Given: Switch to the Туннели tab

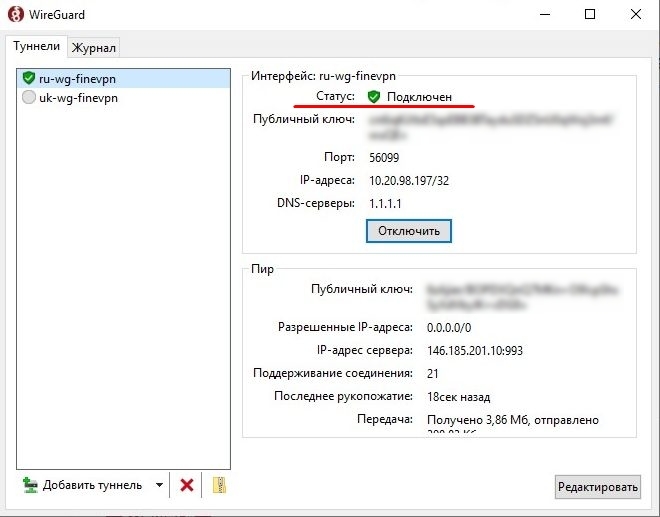Looking at the screenshot, I should click(x=36, y=46).
